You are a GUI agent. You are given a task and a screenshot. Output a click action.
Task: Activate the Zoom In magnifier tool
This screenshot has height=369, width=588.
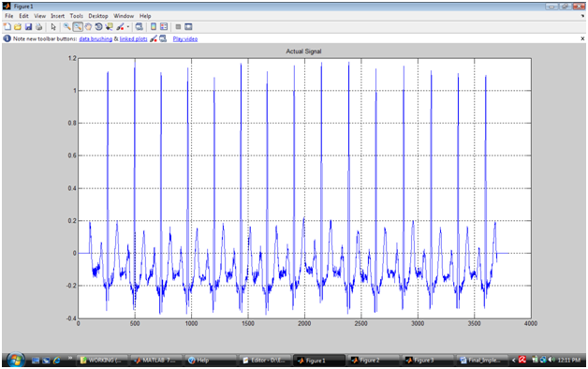point(66,26)
